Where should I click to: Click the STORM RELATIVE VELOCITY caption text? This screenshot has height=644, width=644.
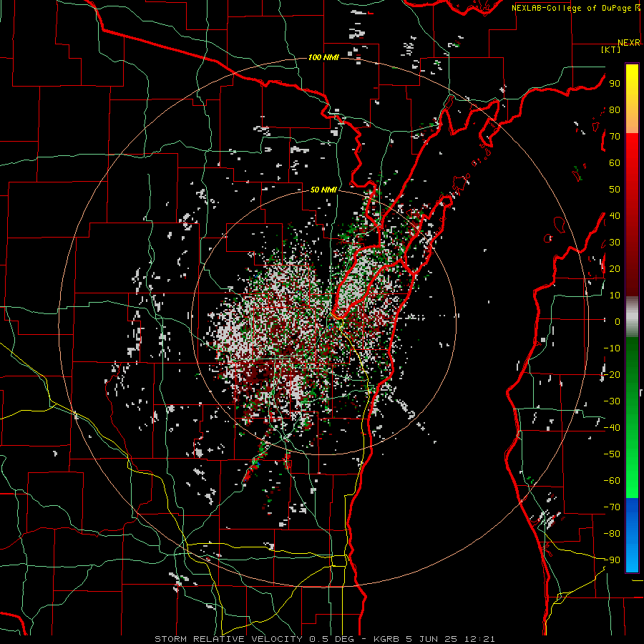point(228,639)
